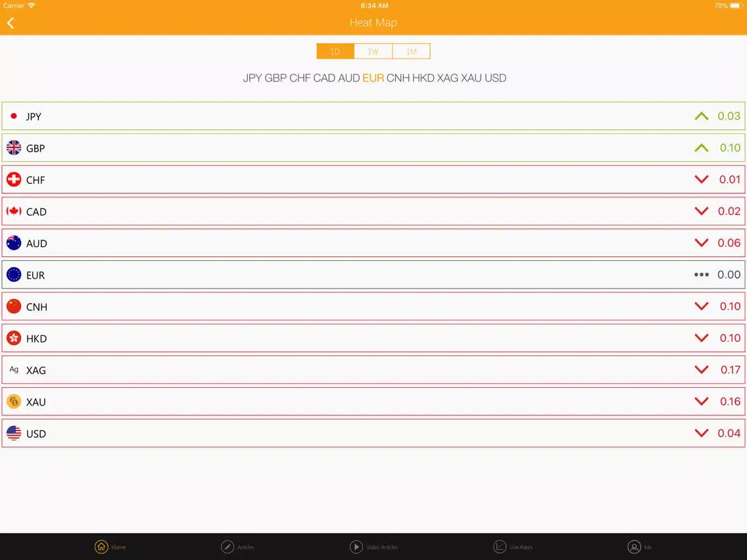Image resolution: width=747 pixels, height=560 pixels.
Task: Select XAG in the currency header list
Action: 447,78
